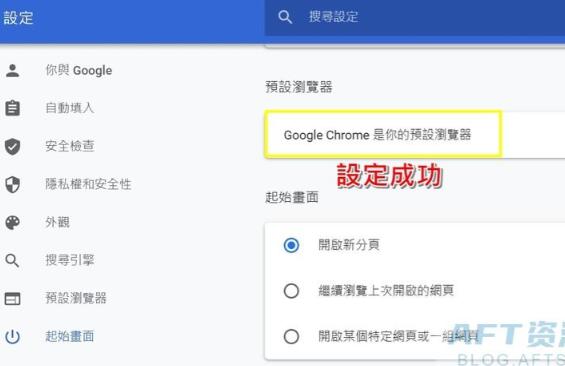Open the 你與 Google settings section
Image resolution: width=565 pixels, height=366 pixels.
tap(79, 70)
